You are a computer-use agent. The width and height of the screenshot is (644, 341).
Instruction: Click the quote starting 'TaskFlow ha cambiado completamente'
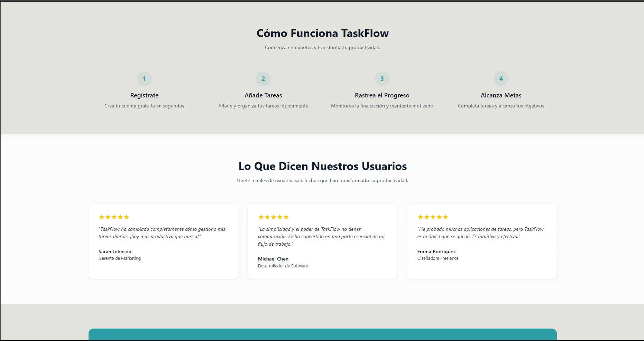point(162,233)
